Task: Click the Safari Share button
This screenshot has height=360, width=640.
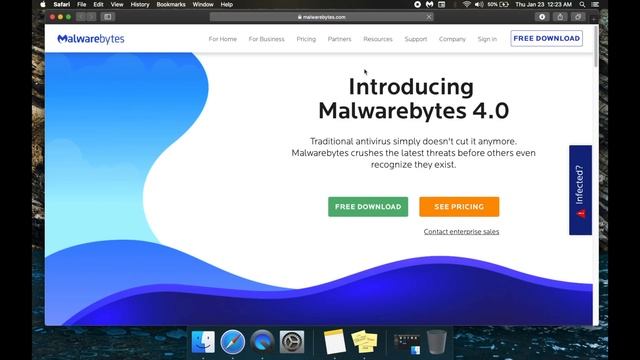Action: (x=560, y=17)
